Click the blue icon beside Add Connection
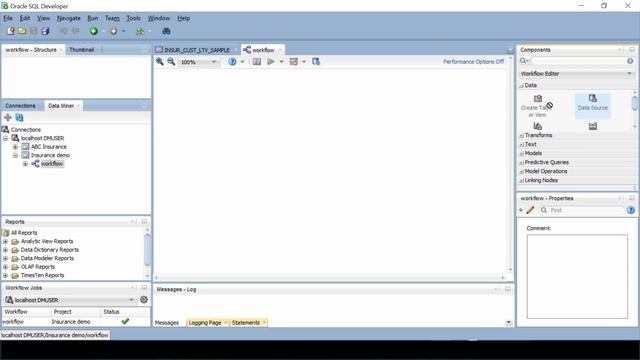 coord(19,118)
